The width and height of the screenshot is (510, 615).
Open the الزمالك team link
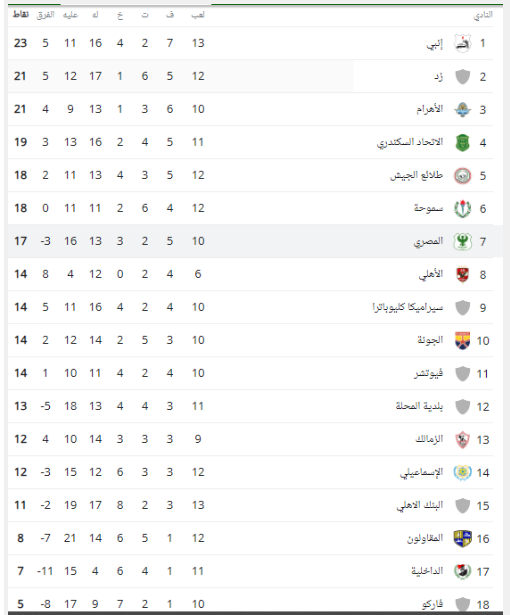click(429, 439)
